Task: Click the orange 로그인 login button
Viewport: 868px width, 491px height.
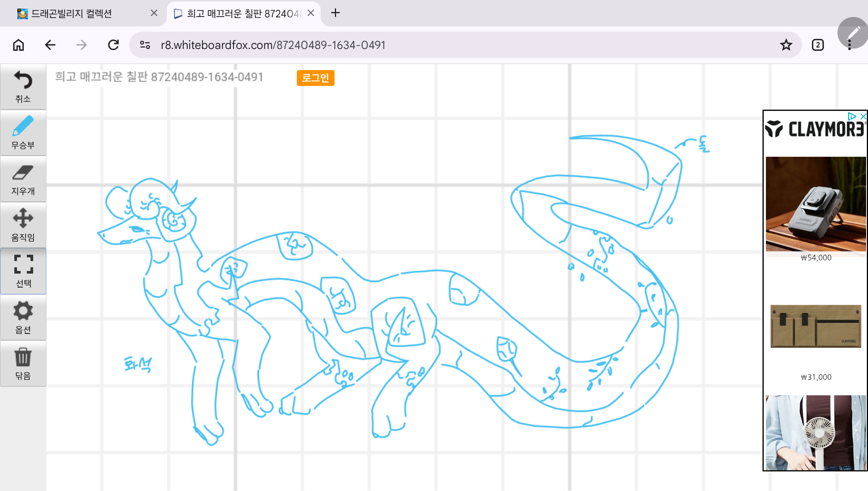Action: (315, 78)
